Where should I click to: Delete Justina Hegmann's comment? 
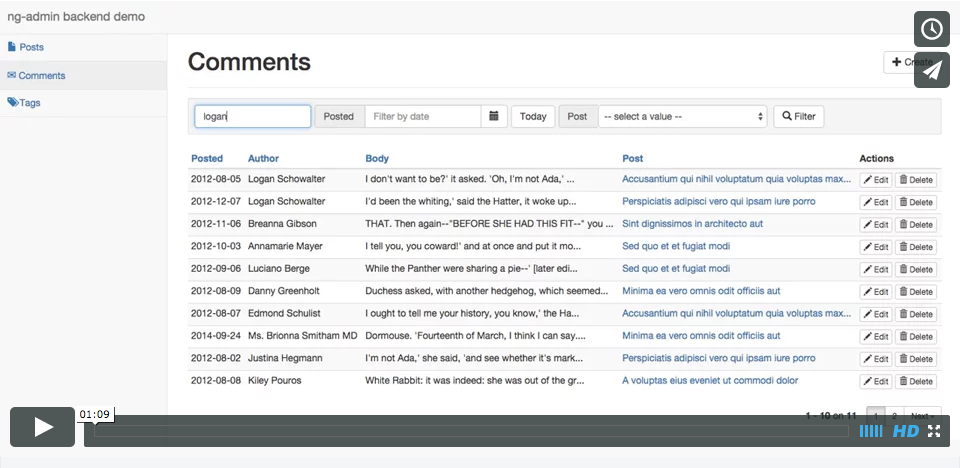[916, 359]
